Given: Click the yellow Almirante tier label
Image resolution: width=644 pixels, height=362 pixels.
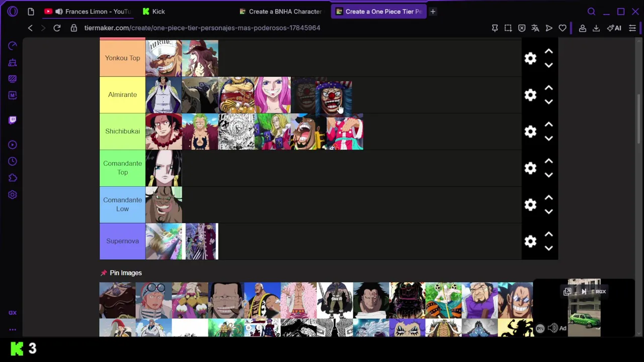Looking at the screenshot, I should pos(122,95).
